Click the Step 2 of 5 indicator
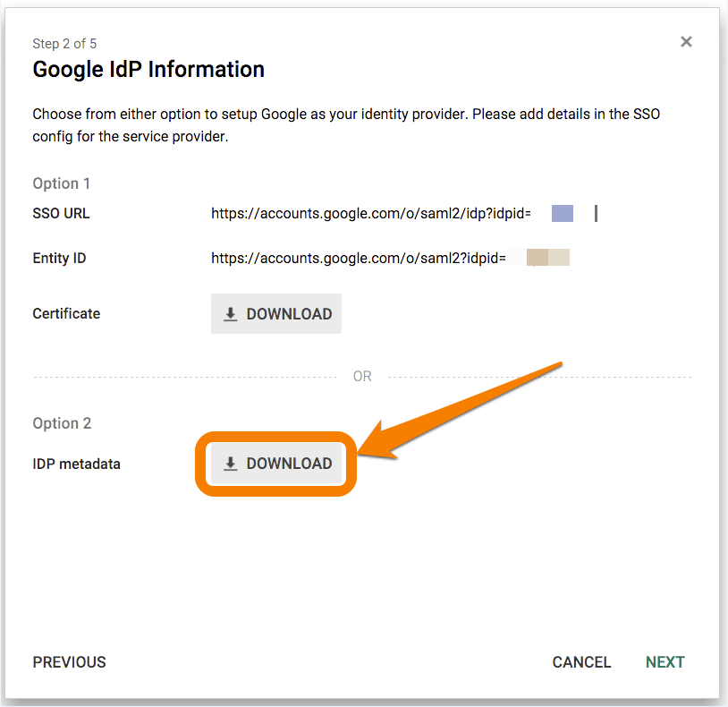Viewport: 728px width, 707px height. click(x=64, y=44)
